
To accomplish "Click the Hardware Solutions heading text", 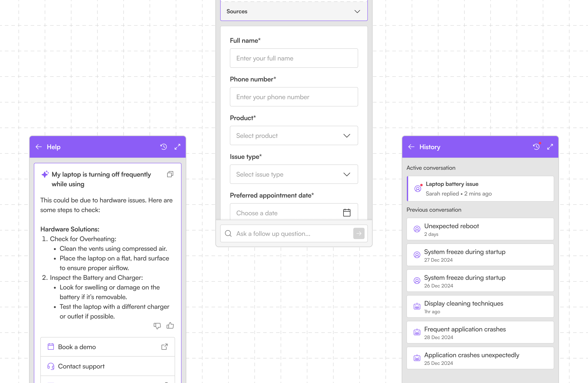I will (70, 229).
